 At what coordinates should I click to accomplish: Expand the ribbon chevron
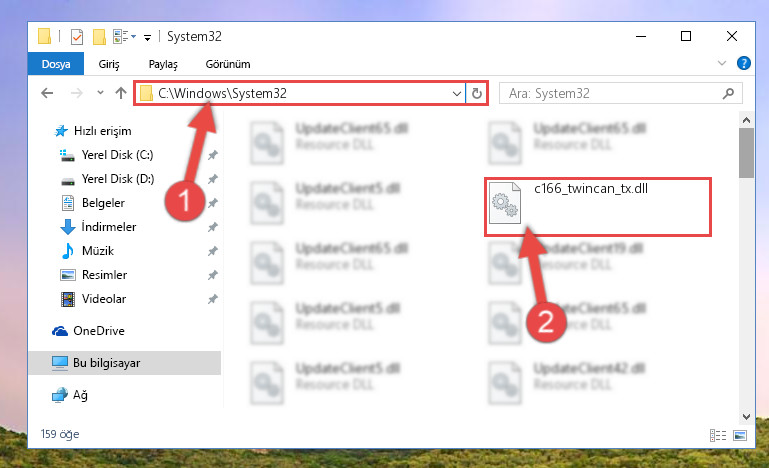(721, 63)
